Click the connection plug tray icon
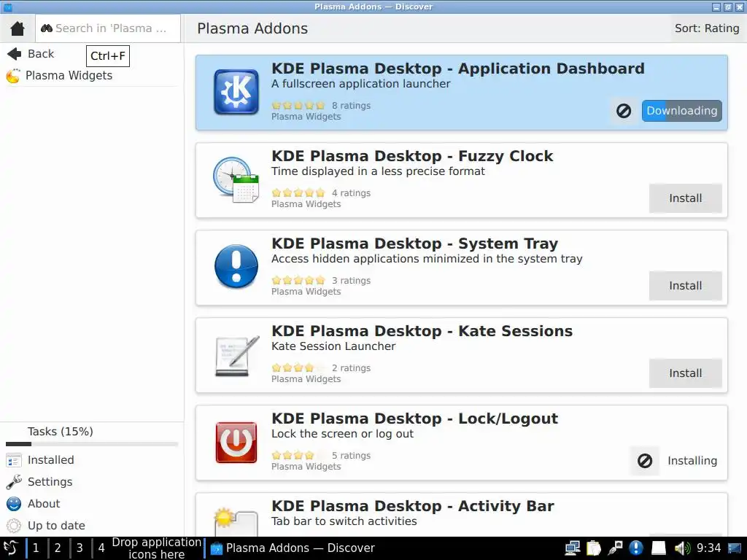Image resolution: width=747 pixels, height=560 pixels. point(615,548)
